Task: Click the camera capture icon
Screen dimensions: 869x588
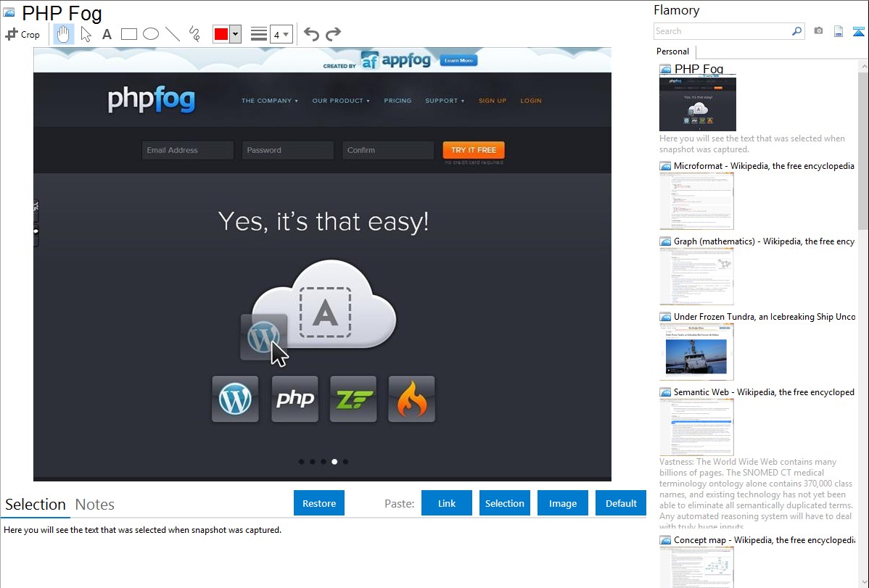Action: click(818, 31)
